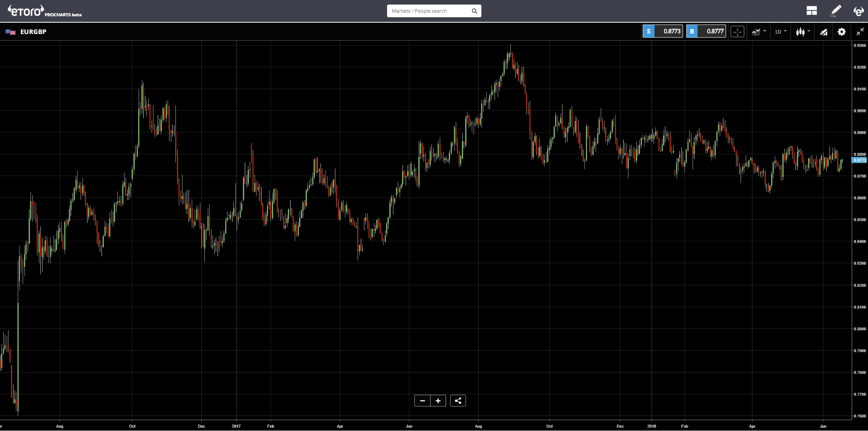Click the magnifying glass search icon
Image resolution: width=868 pixels, height=431 pixels.
(x=474, y=11)
